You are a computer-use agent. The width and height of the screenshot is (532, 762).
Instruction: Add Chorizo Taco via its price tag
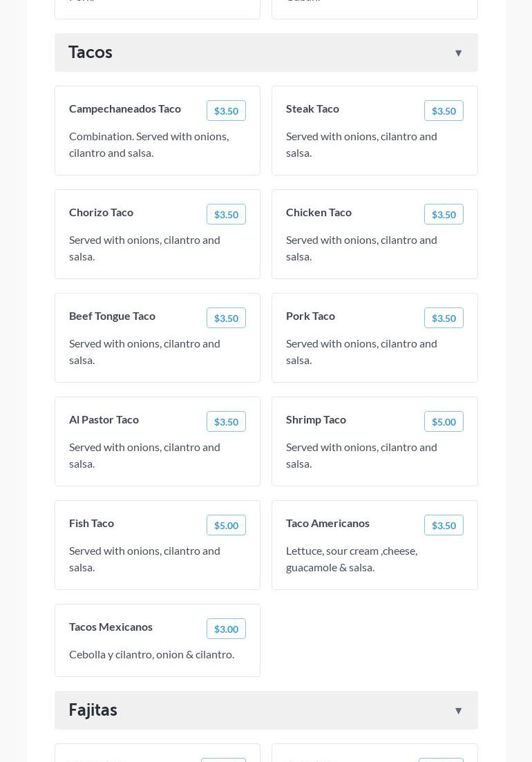[226, 214]
